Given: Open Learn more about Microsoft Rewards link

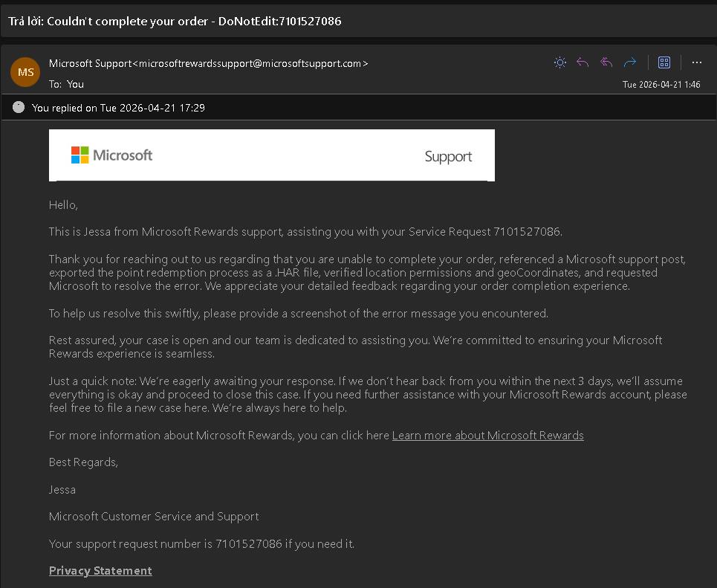Looking at the screenshot, I should 487,435.
